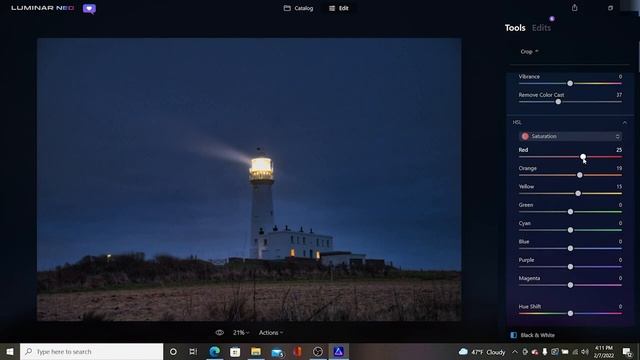Image resolution: width=640 pixels, height=360 pixels.
Task: Open File Explorer from the taskbar
Action: click(x=256, y=351)
